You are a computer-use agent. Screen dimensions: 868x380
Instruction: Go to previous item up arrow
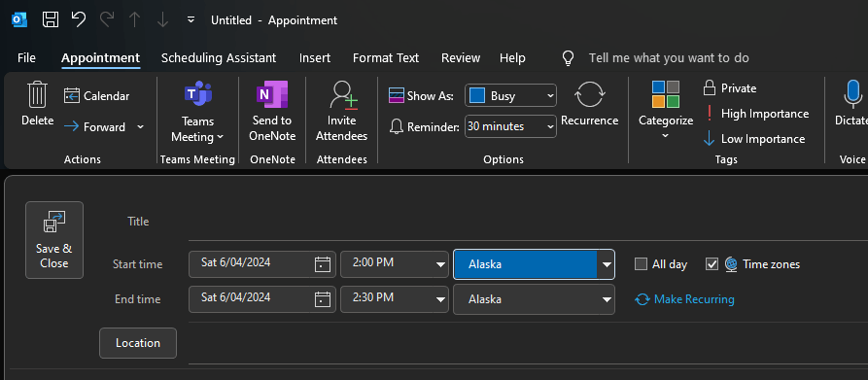pyautogui.click(x=134, y=20)
